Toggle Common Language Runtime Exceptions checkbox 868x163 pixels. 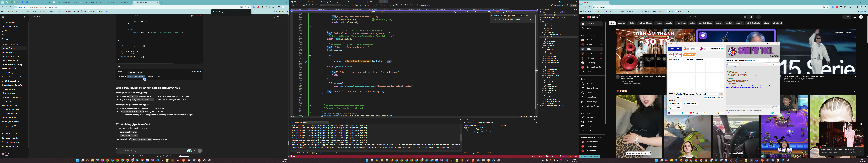[466, 128]
